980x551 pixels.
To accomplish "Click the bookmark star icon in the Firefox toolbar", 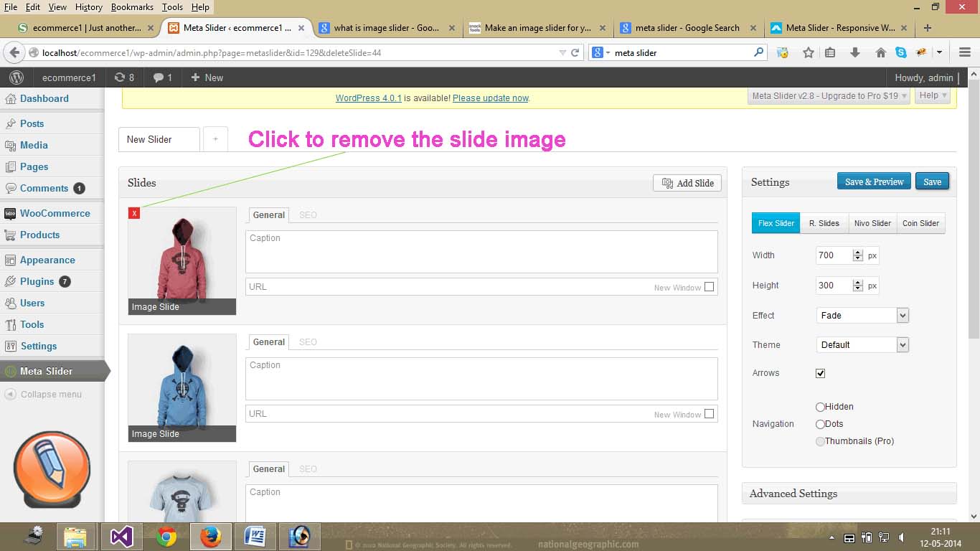I will coord(809,52).
